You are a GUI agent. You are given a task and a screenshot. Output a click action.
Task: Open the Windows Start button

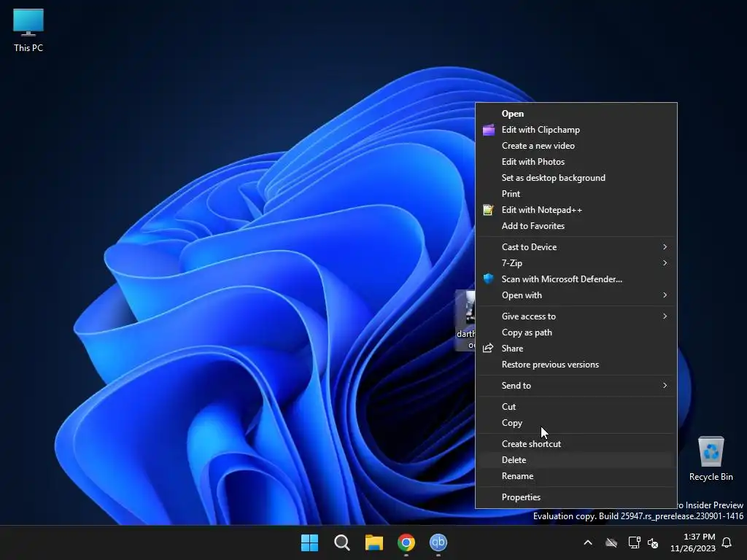[x=309, y=542]
